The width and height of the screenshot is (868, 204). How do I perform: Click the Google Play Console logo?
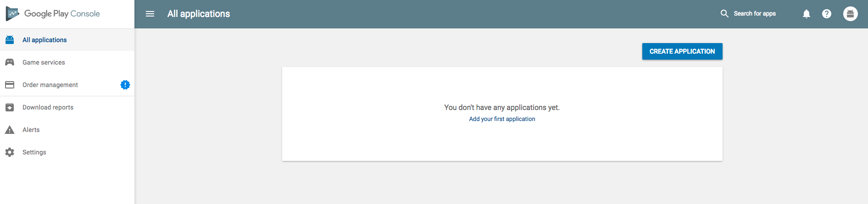point(53,14)
